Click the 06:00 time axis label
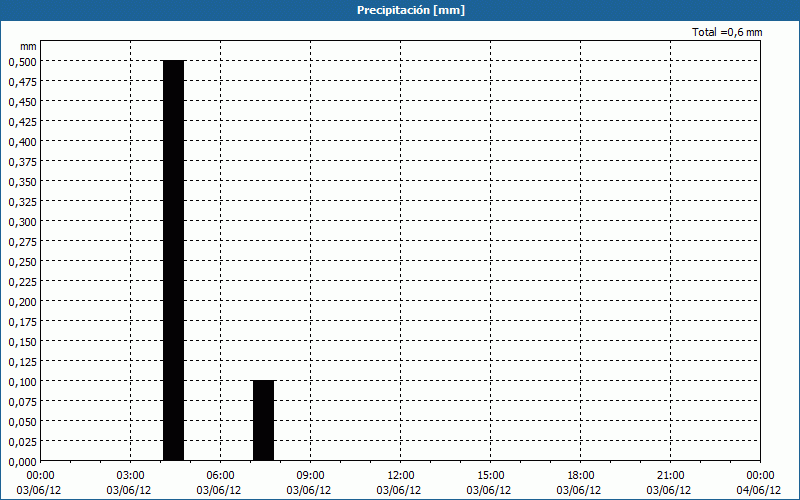This screenshot has width=800, height=500. [x=220, y=476]
